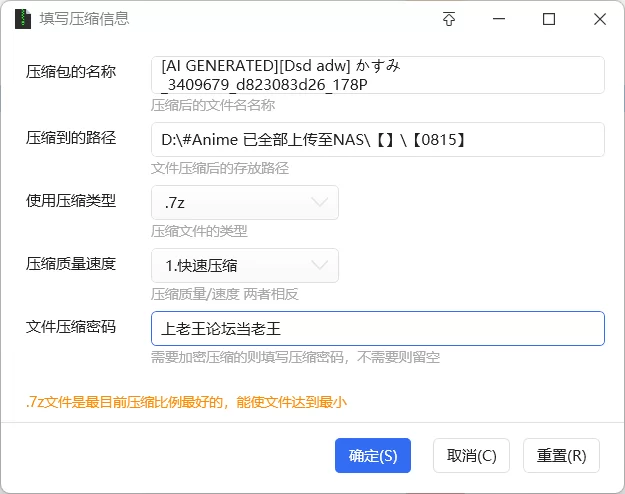Minimize the compression info dialog
This screenshot has width=625, height=494.
[x=499, y=19]
